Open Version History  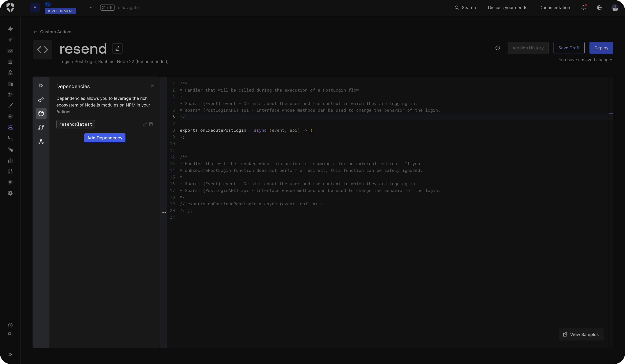pyautogui.click(x=528, y=48)
